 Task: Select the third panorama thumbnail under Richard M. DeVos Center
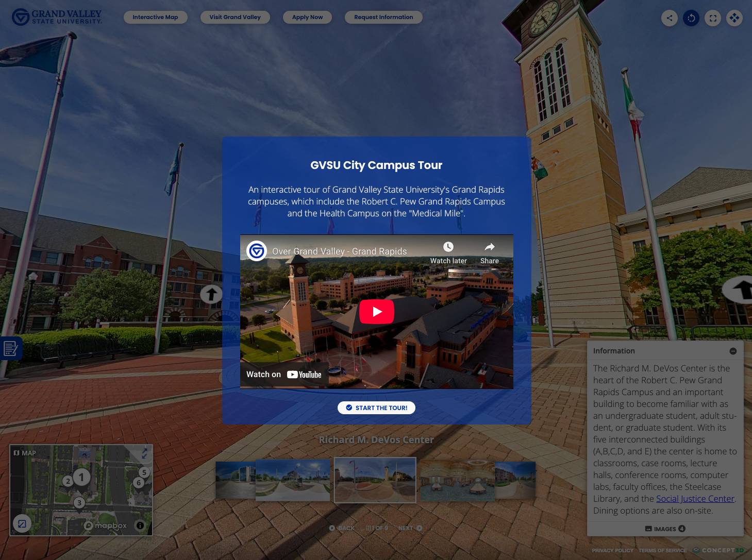(375, 480)
